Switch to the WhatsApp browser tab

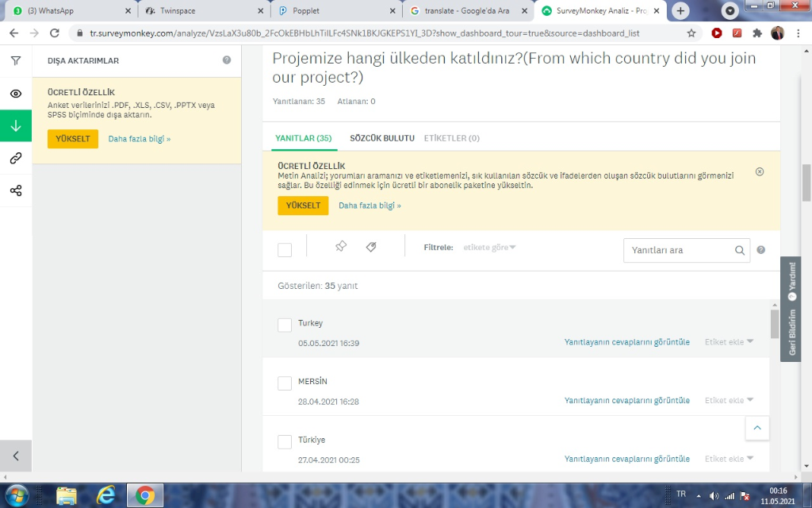(72, 11)
